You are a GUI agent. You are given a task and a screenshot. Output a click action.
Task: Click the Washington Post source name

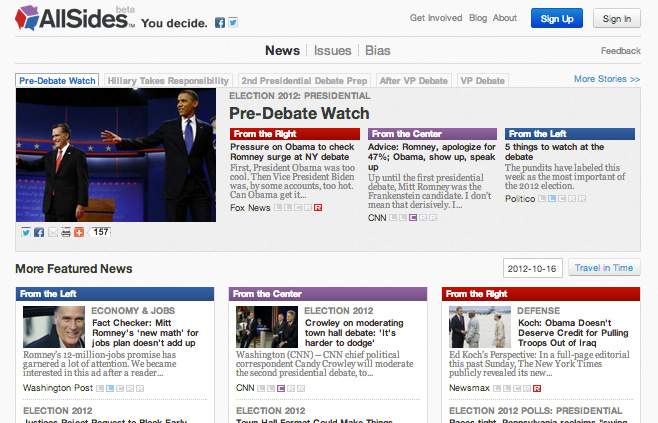[58, 388]
